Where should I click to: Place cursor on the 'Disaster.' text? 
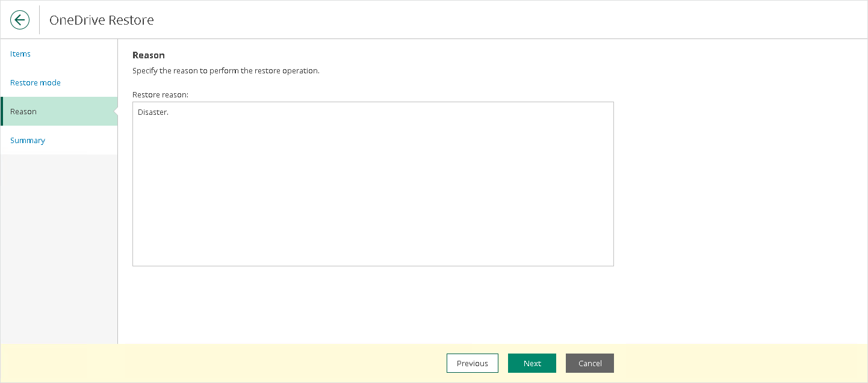[x=153, y=112]
